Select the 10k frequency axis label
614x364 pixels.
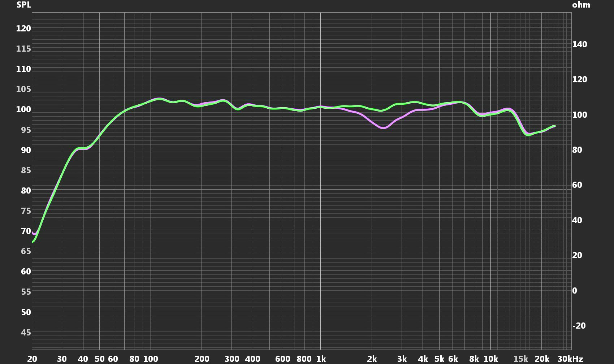pyautogui.click(x=490, y=359)
